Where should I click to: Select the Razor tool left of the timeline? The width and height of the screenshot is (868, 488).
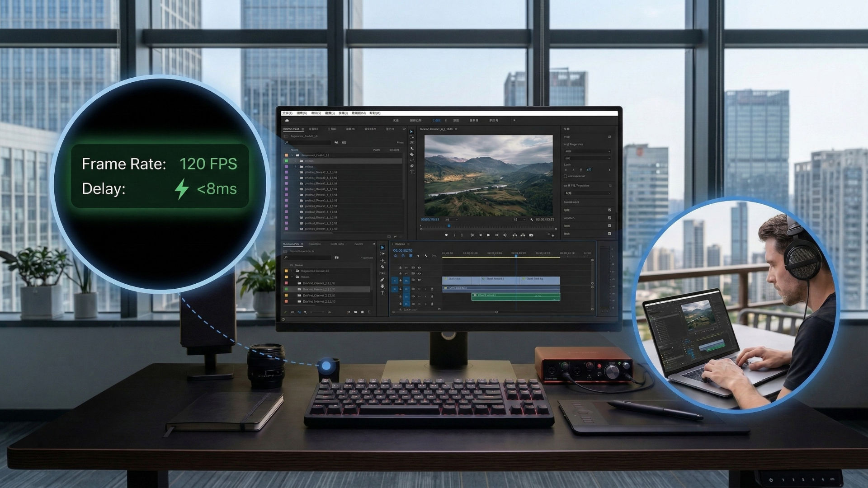tap(382, 267)
